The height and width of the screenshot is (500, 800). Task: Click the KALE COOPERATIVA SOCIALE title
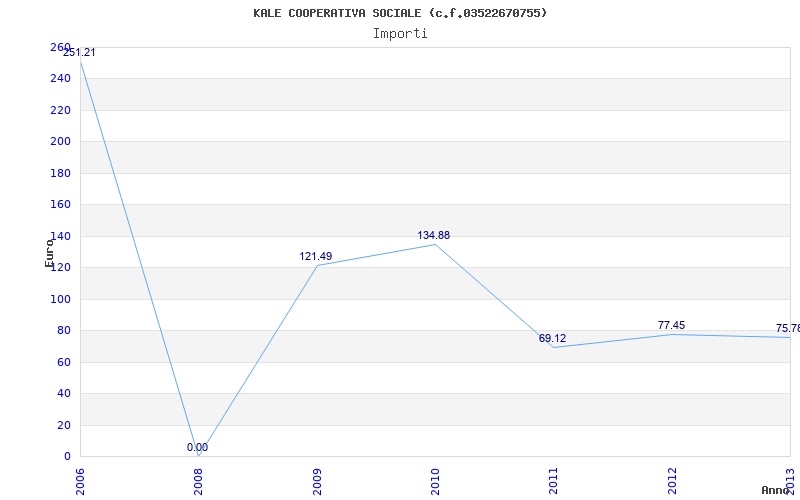[337, 13]
